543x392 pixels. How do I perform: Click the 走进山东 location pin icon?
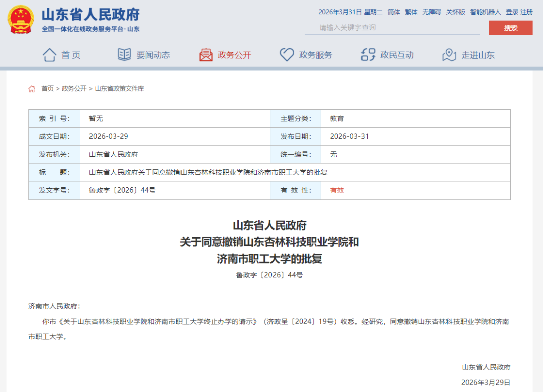coord(449,55)
